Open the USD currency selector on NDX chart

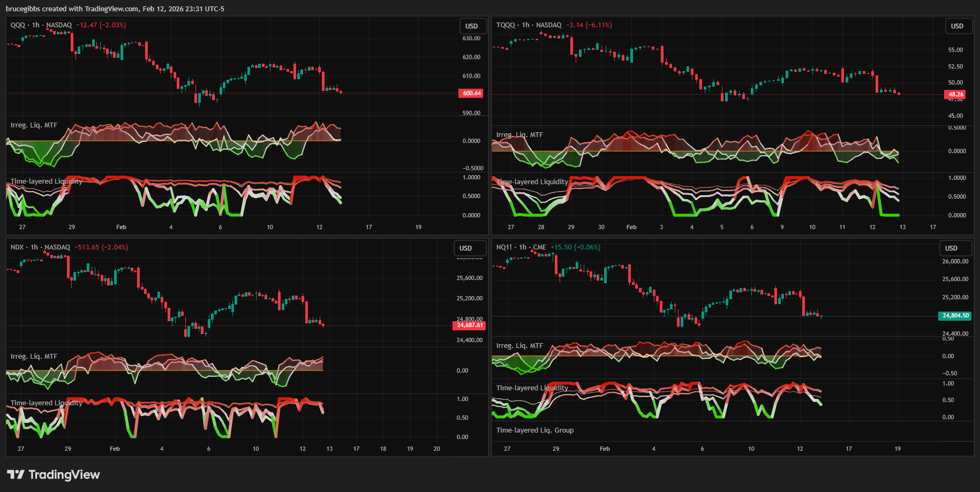click(x=465, y=248)
